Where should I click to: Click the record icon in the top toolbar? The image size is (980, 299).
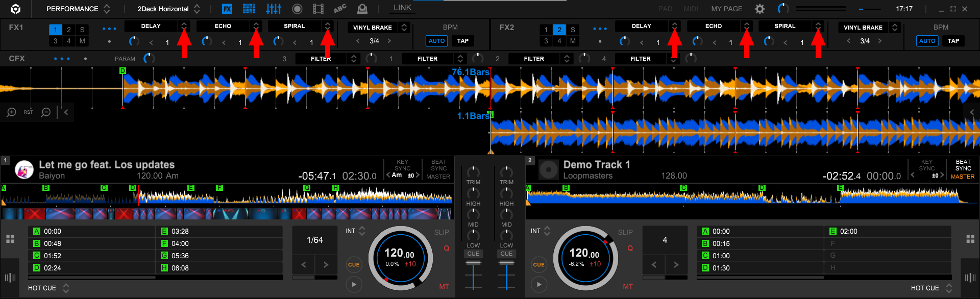(x=297, y=9)
